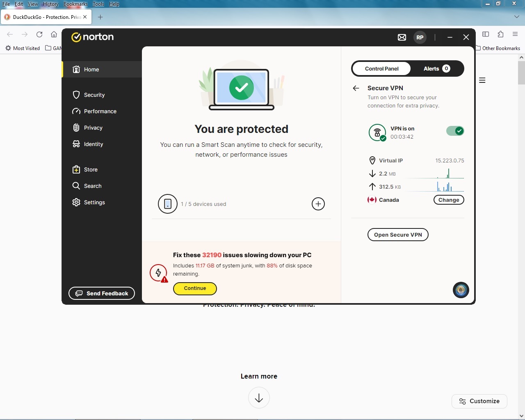Screen dimensions: 525x420
Task: List all browser tabs dropdown arrow
Action: point(516,17)
